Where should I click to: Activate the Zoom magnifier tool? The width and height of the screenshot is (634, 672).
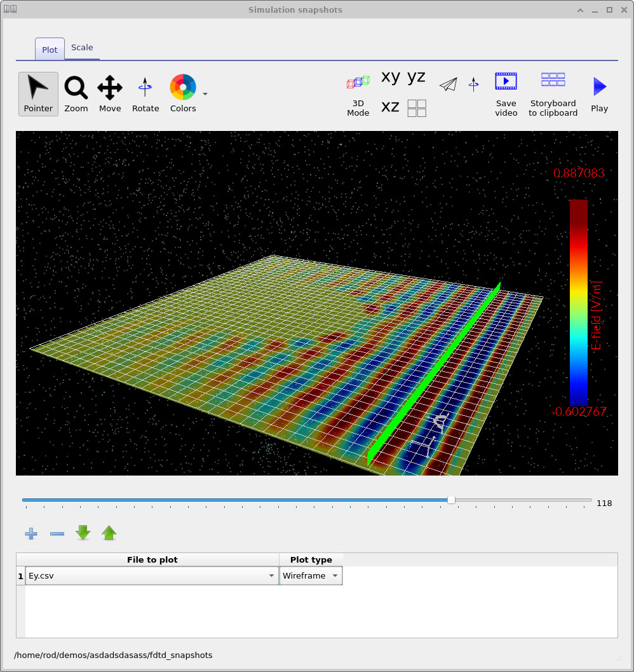[x=76, y=94]
